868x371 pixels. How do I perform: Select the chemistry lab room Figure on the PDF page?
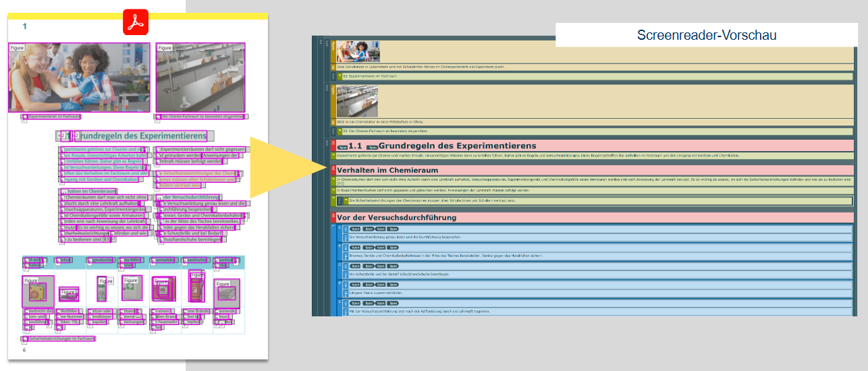200,78
